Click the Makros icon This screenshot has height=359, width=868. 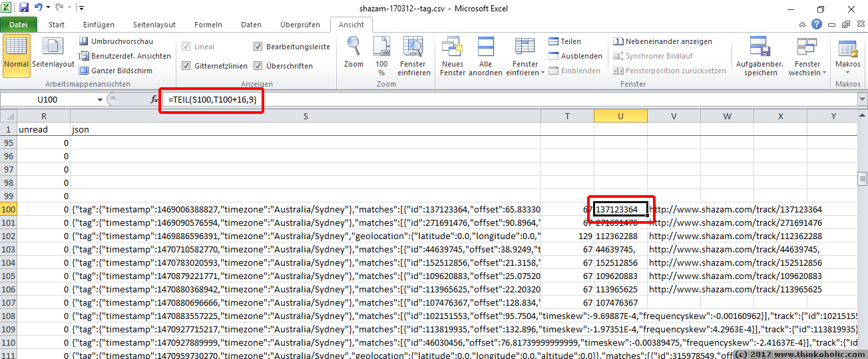(847, 48)
